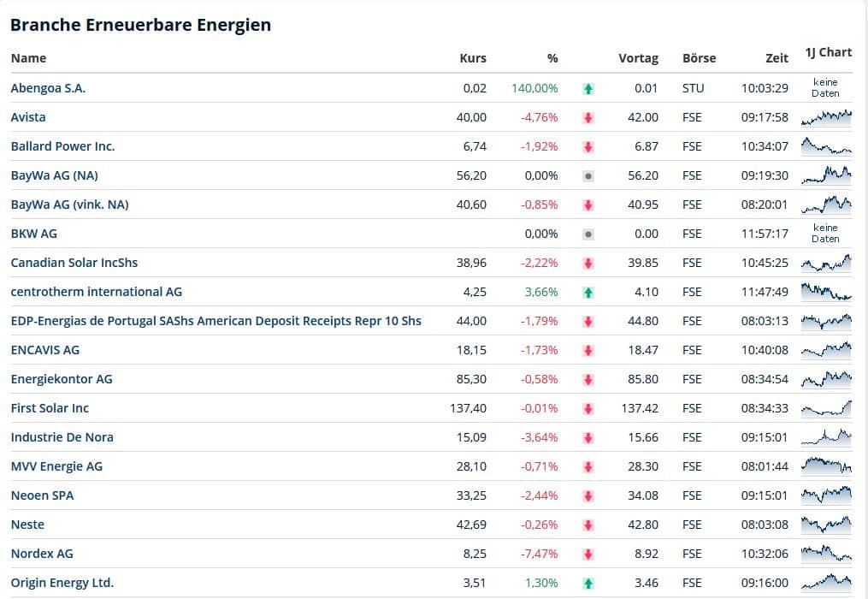Click green up arrow for Origin Energy
This screenshot has height=599, width=868.
(588, 584)
